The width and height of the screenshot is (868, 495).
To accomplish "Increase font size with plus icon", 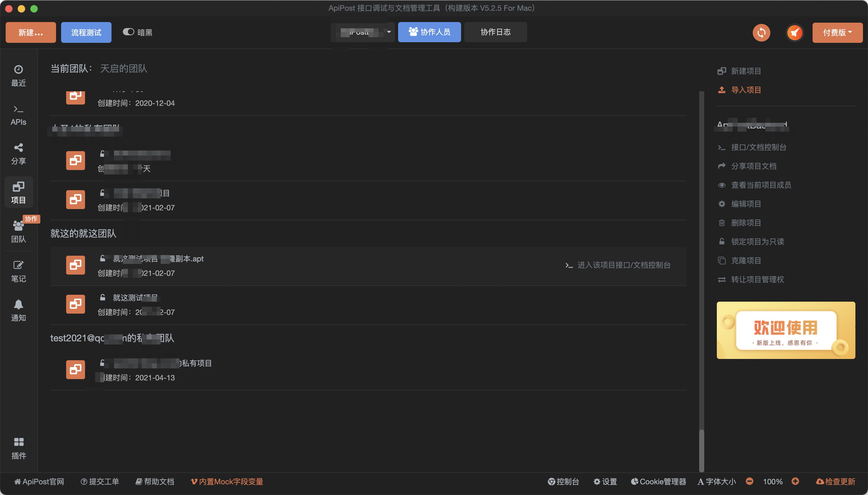I will click(x=795, y=481).
